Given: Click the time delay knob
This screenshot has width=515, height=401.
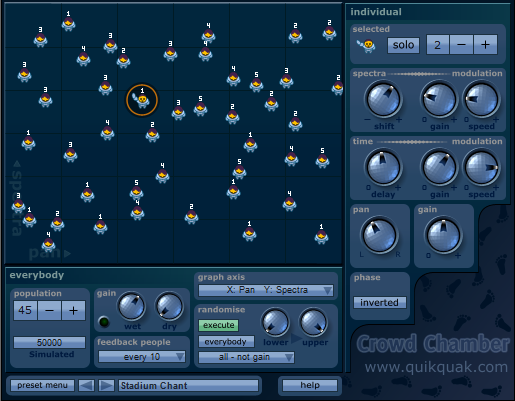Looking at the screenshot, I should point(383,168).
